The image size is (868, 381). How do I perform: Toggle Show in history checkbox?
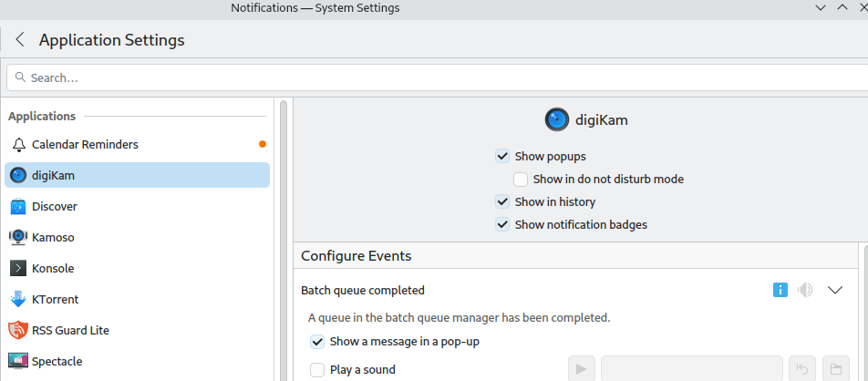tap(502, 201)
